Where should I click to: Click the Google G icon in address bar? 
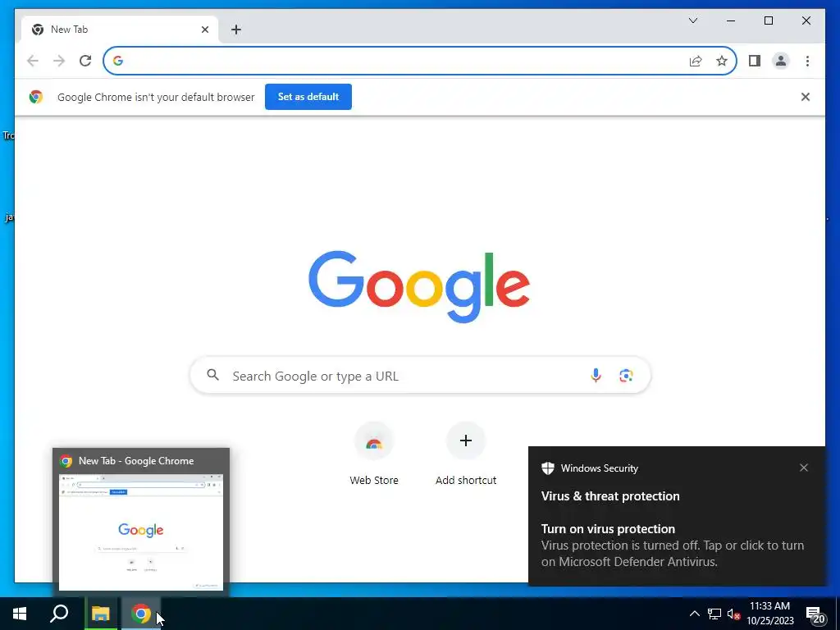click(118, 61)
